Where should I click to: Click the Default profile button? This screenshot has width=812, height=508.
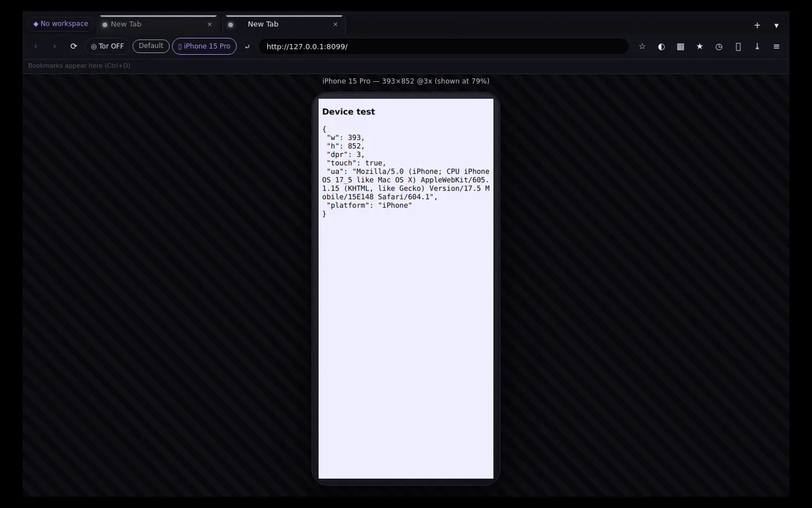tap(151, 46)
